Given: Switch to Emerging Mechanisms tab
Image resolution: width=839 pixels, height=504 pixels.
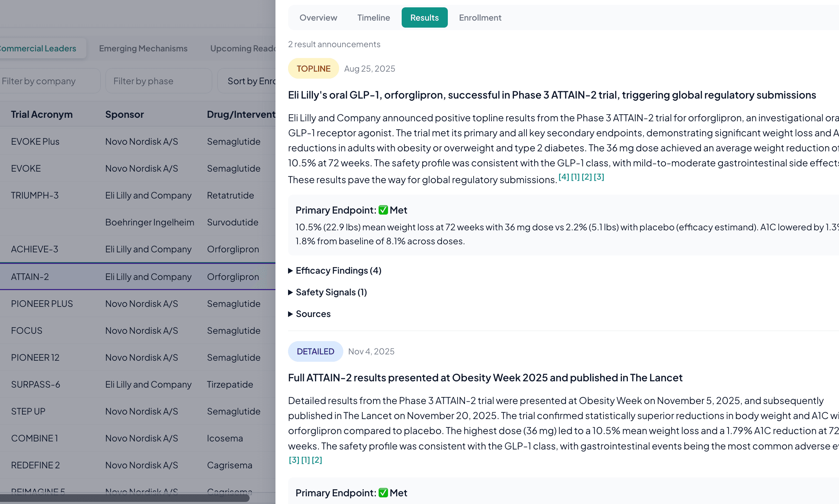Looking at the screenshot, I should pos(143,48).
